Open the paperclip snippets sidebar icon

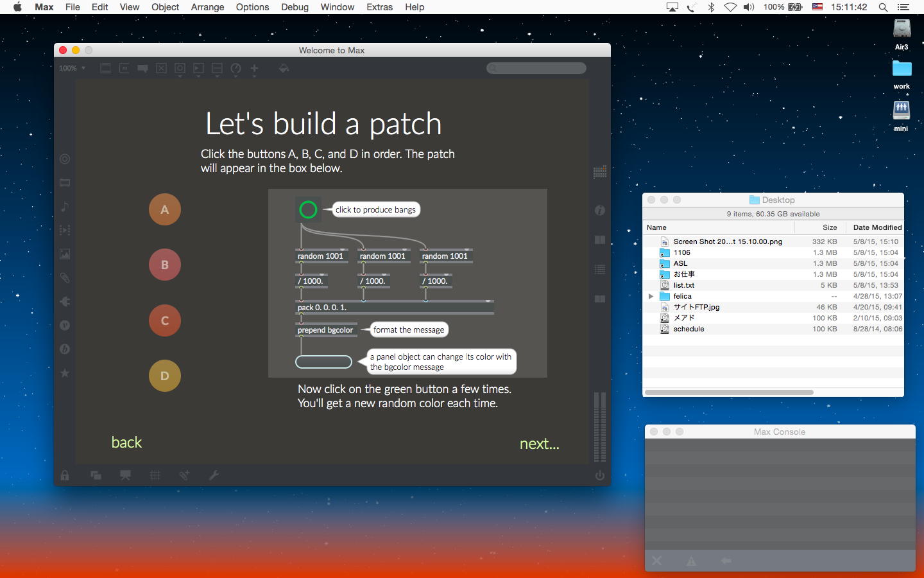coord(65,278)
